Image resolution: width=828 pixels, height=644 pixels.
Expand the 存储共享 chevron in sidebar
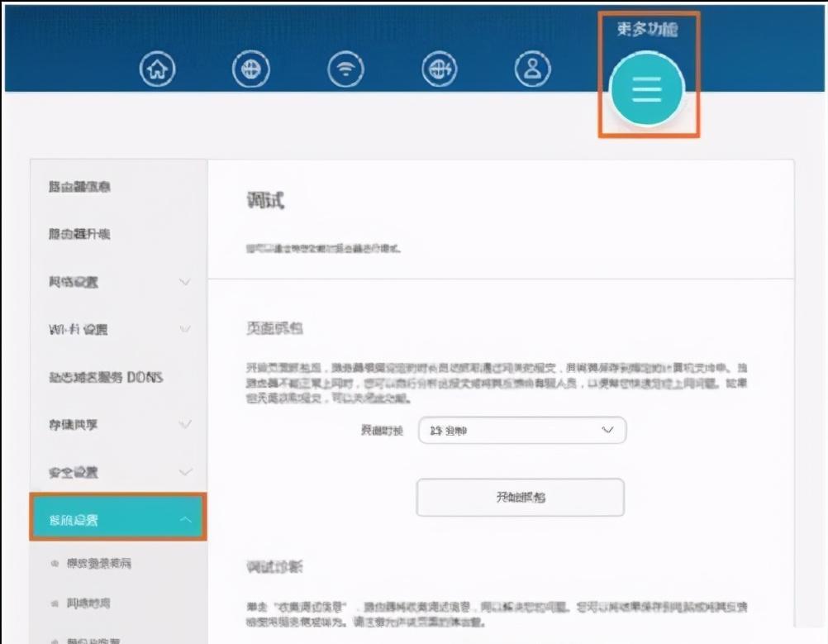pos(185,423)
